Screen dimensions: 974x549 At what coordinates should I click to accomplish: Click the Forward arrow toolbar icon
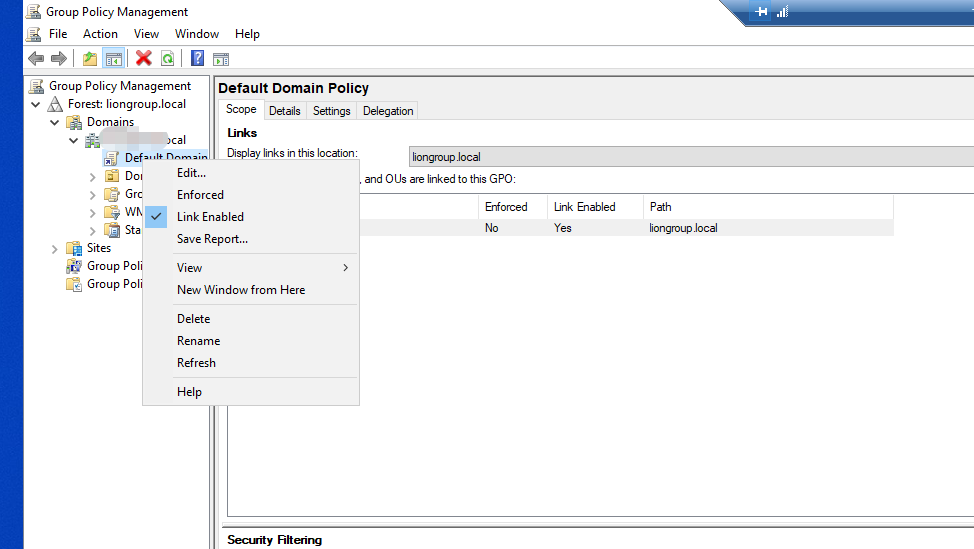[x=59, y=58]
